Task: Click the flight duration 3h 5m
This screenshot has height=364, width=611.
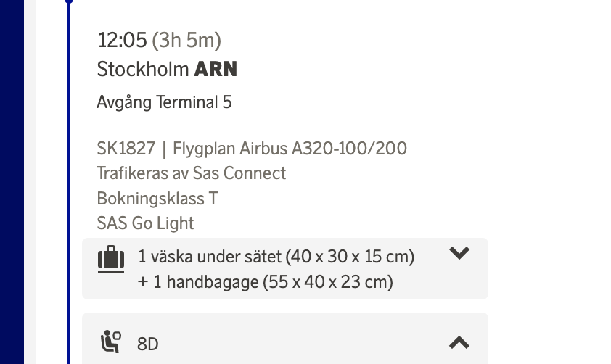Action: coord(186,40)
